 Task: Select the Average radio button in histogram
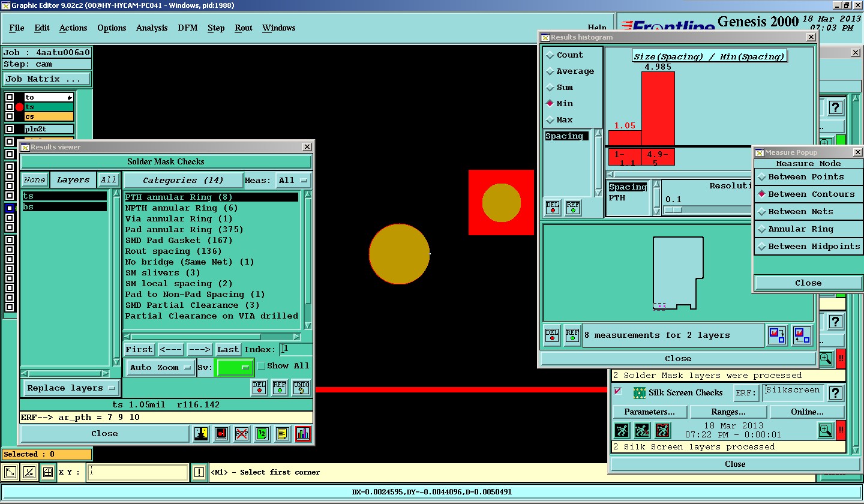(550, 71)
